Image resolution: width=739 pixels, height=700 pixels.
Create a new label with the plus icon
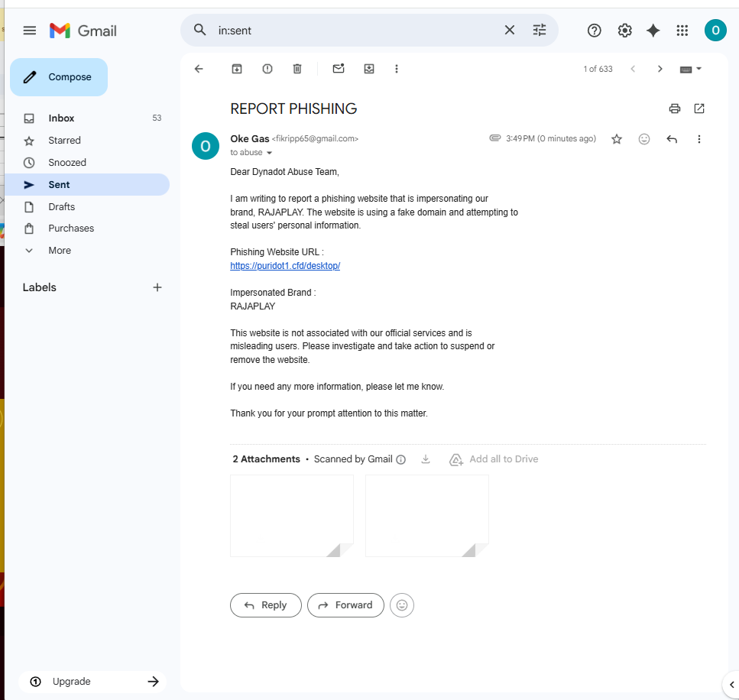coord(157,287)
